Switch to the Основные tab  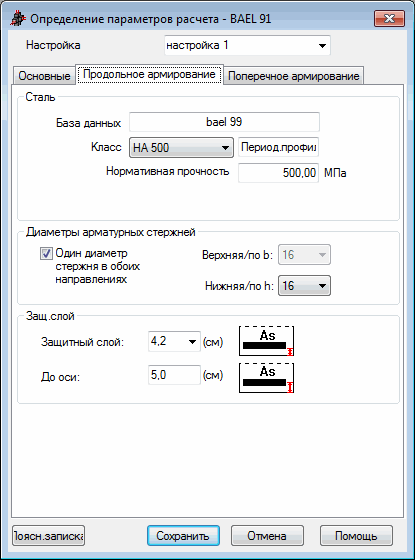click(44, 76)
